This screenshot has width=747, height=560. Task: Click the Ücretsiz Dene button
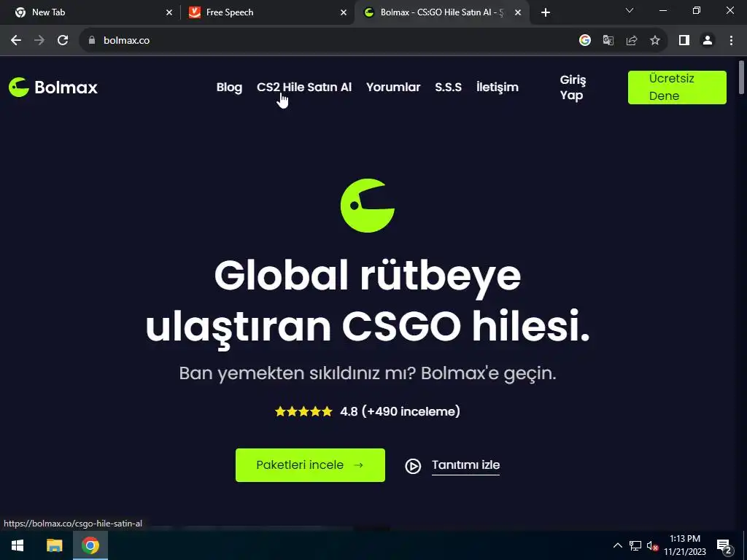click(677, 87)
